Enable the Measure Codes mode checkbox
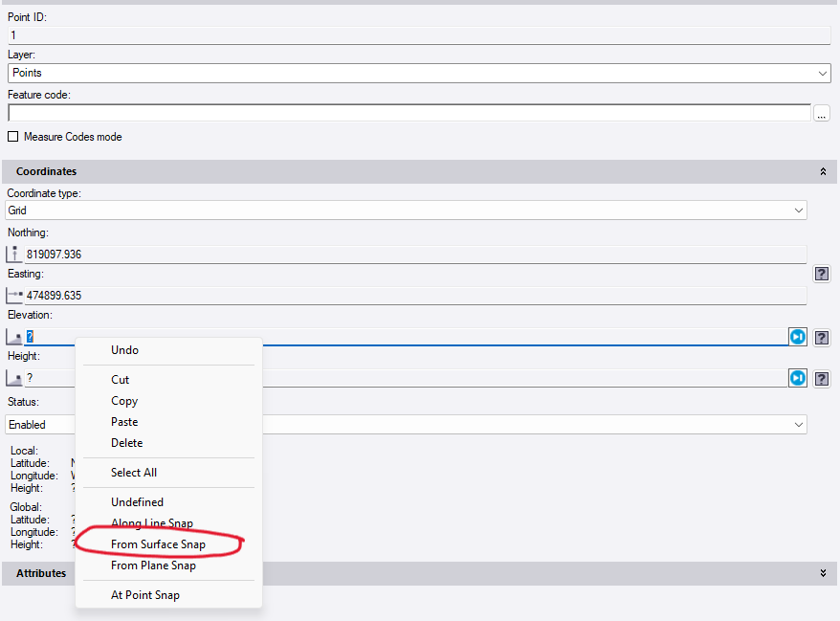Screen dimensions: 840x621 coord(13,137)
